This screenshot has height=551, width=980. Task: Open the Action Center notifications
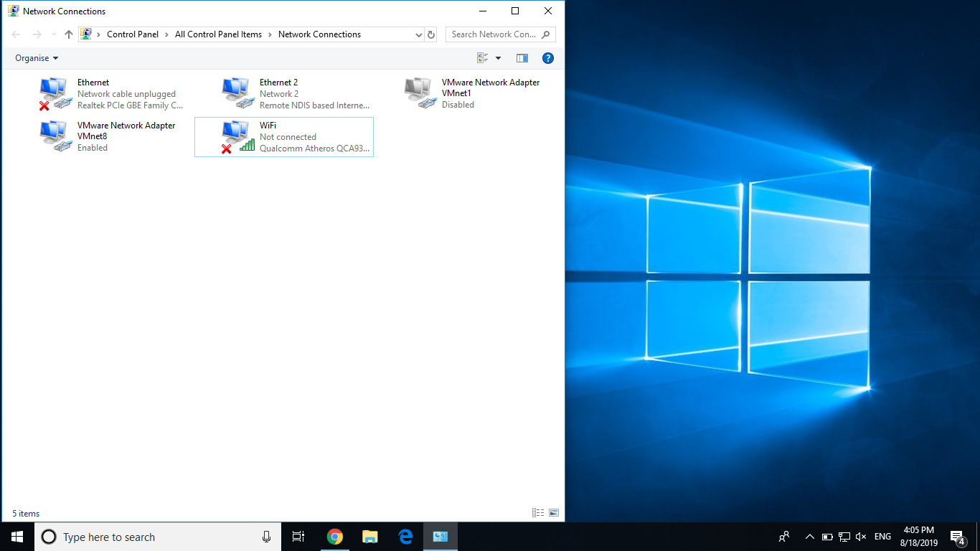click(x=957, y=537)
